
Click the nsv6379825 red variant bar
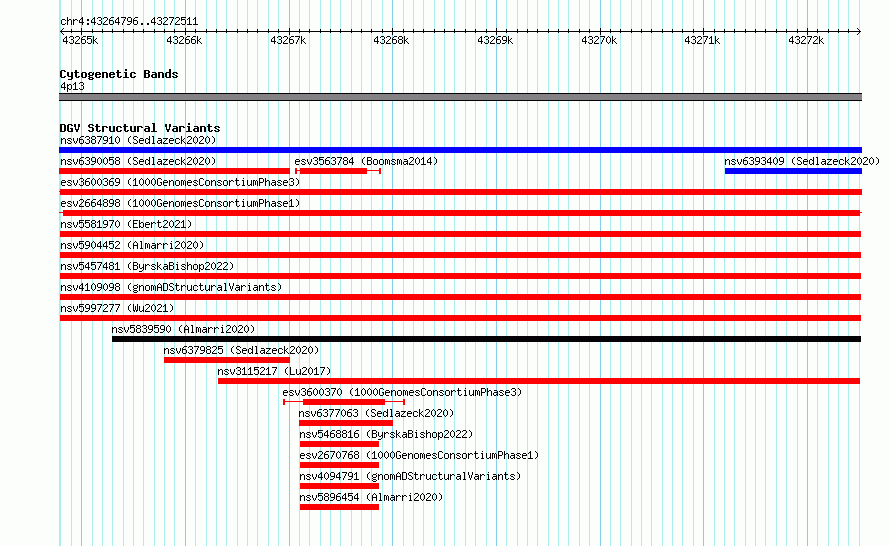(226, 360)
